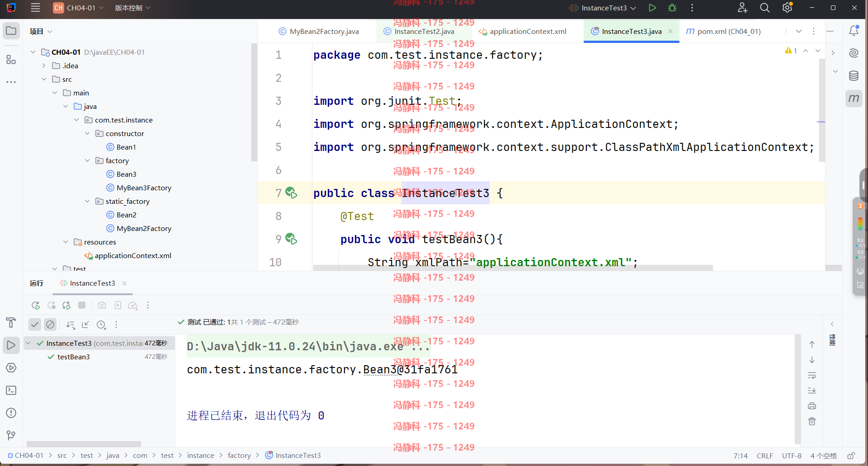
Task: Toggle show ignored tests filter
Action: point(50,325)
